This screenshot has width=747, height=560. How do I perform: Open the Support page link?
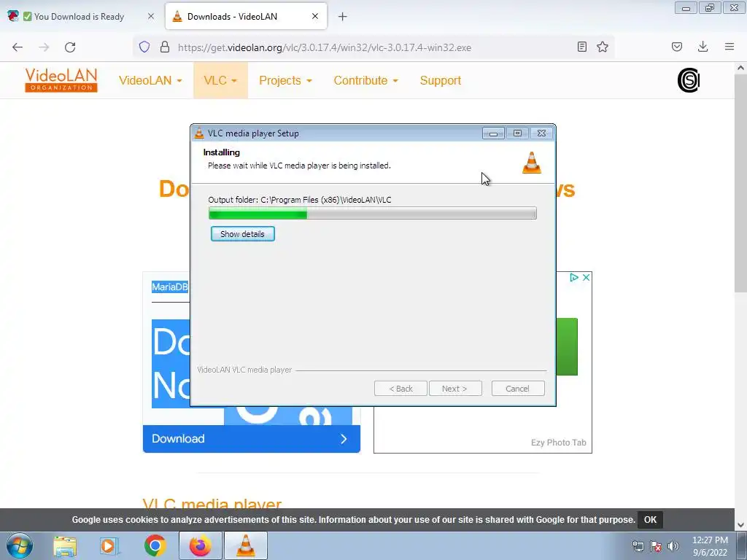[x=440, y=80]
